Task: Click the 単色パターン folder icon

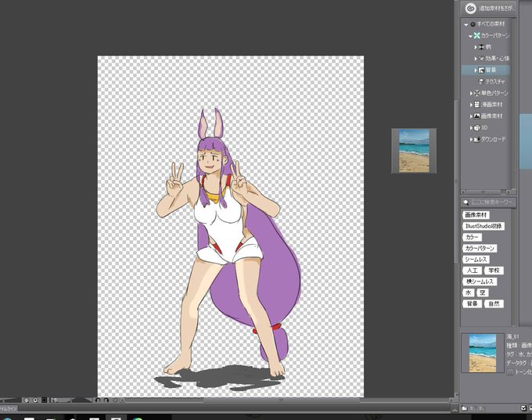Action: (x=477, y=93)
